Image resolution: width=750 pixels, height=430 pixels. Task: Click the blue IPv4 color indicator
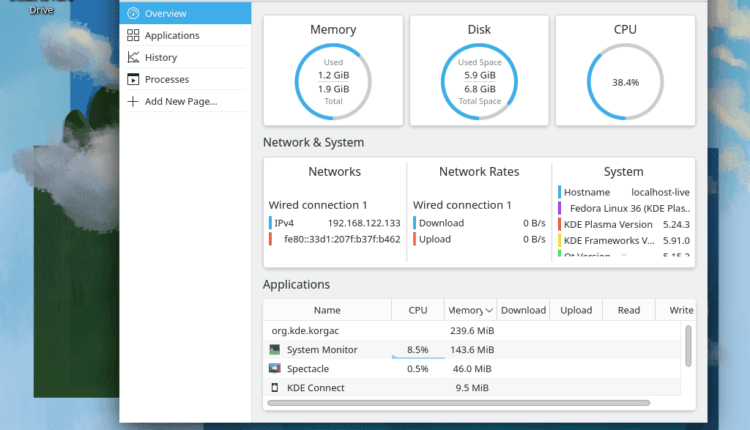coord(270,223)
